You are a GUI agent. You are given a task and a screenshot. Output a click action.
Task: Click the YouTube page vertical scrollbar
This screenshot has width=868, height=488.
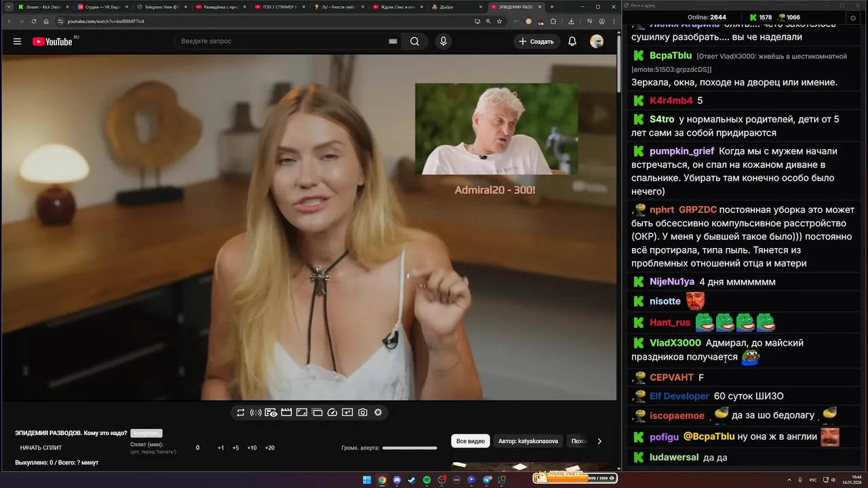tap(618, 64)
